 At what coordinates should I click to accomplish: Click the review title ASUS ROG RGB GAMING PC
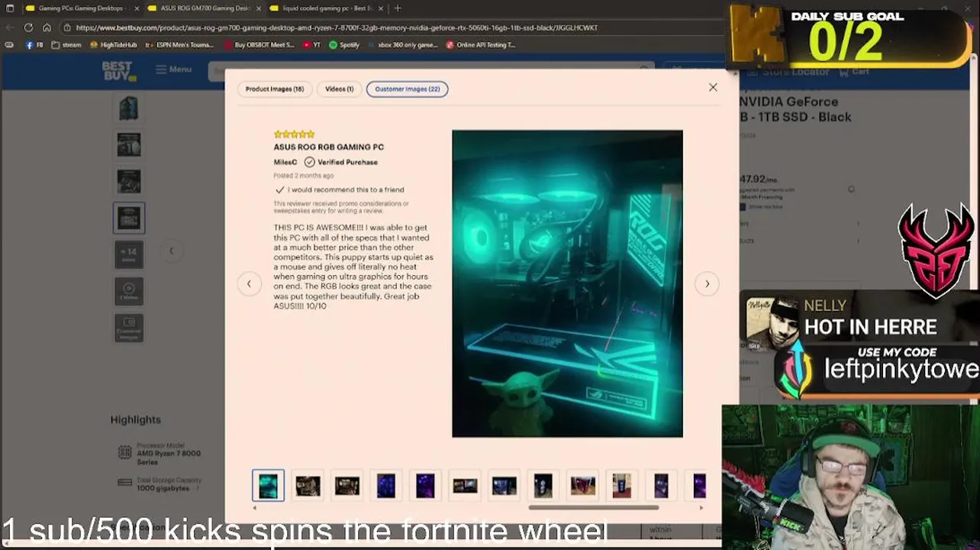(x=329, y=147)
